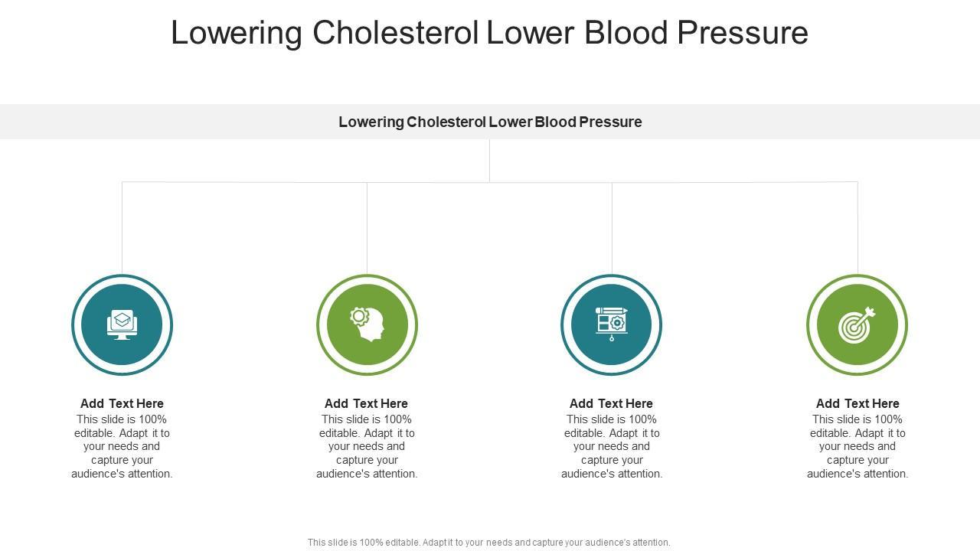Click the third "Add Text Here" heading

(611, 403)
